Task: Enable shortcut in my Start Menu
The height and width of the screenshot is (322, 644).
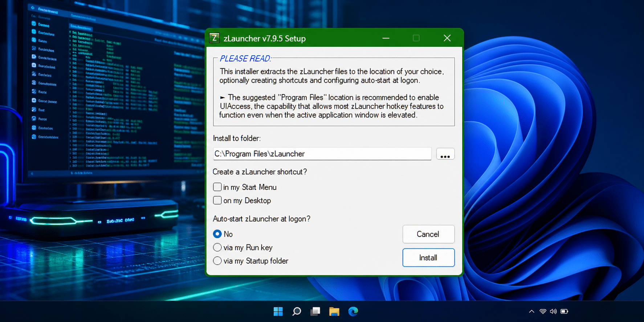Action: pos(217,187)
